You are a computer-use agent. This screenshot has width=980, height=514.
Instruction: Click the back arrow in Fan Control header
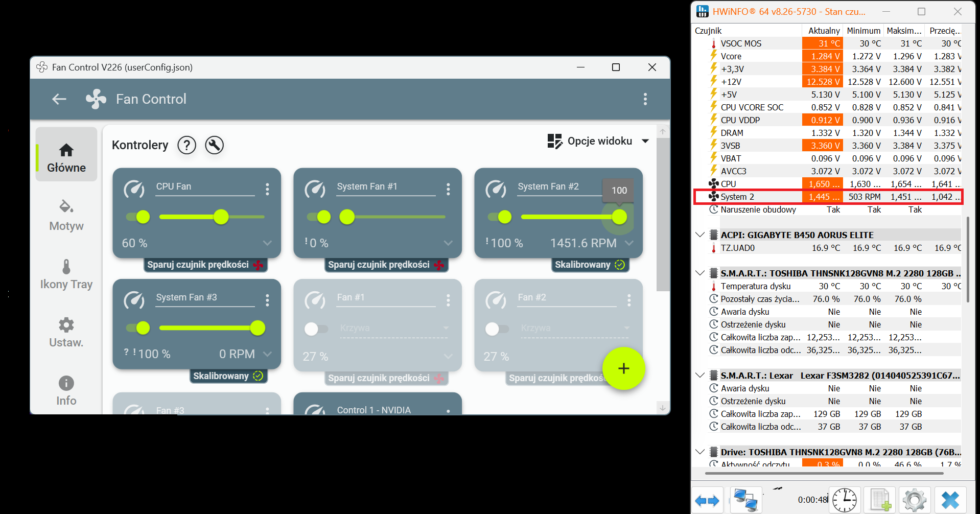pyautogui.click(x=59, y=99)
